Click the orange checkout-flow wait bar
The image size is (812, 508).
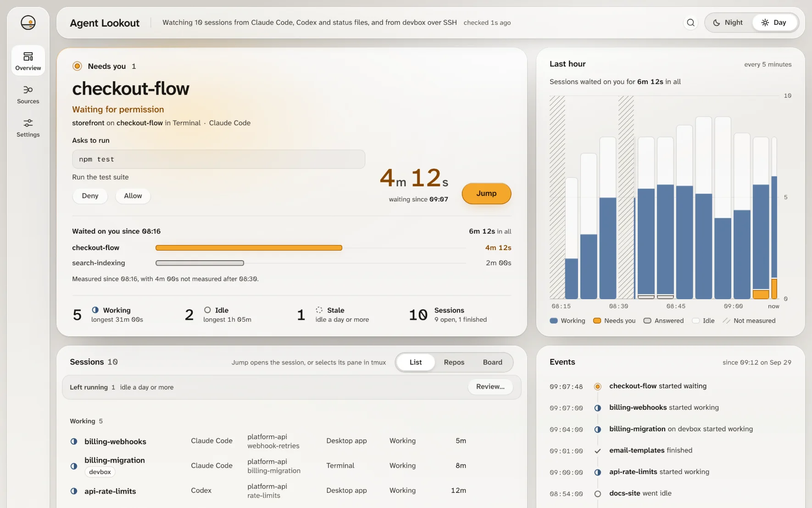(249, 248)
